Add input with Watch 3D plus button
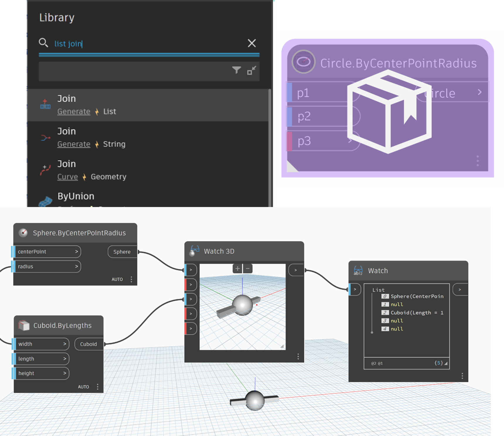This screenshot has width=504, height=436. (237, 268)
